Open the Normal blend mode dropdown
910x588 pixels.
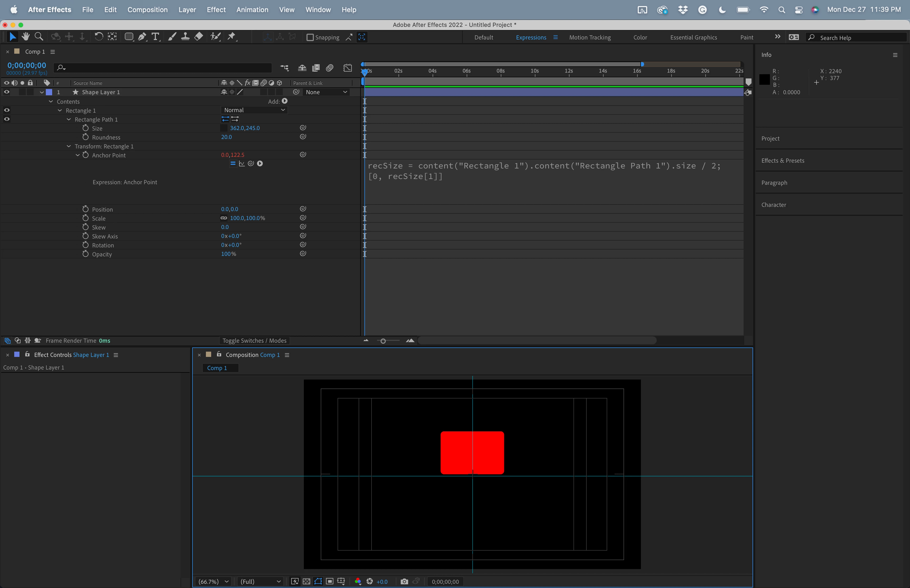tap(254, 110)
